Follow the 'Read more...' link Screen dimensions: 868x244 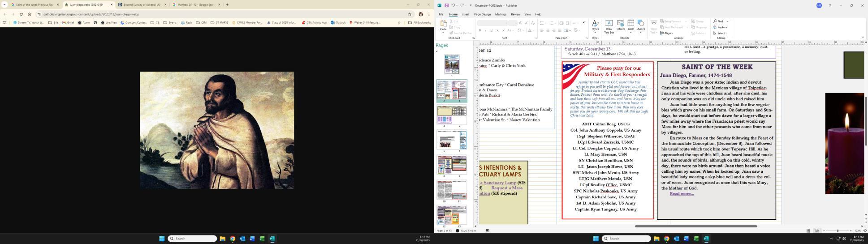pos(682,194)
